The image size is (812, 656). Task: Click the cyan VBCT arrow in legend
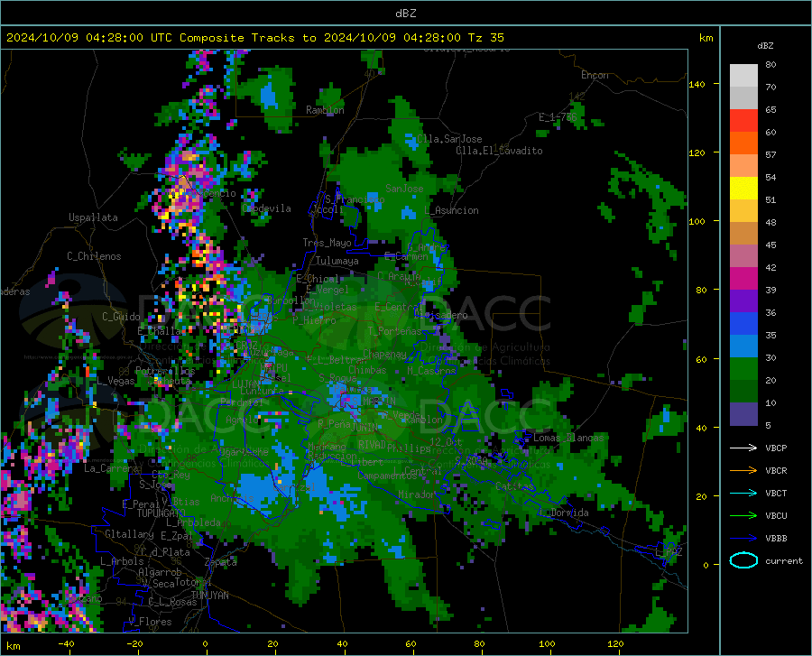[x=743, y=493]
